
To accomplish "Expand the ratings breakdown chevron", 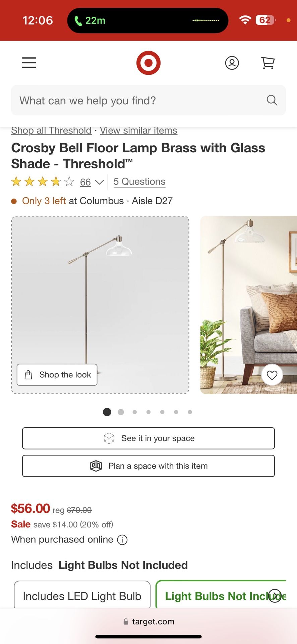I will [99, 182].
